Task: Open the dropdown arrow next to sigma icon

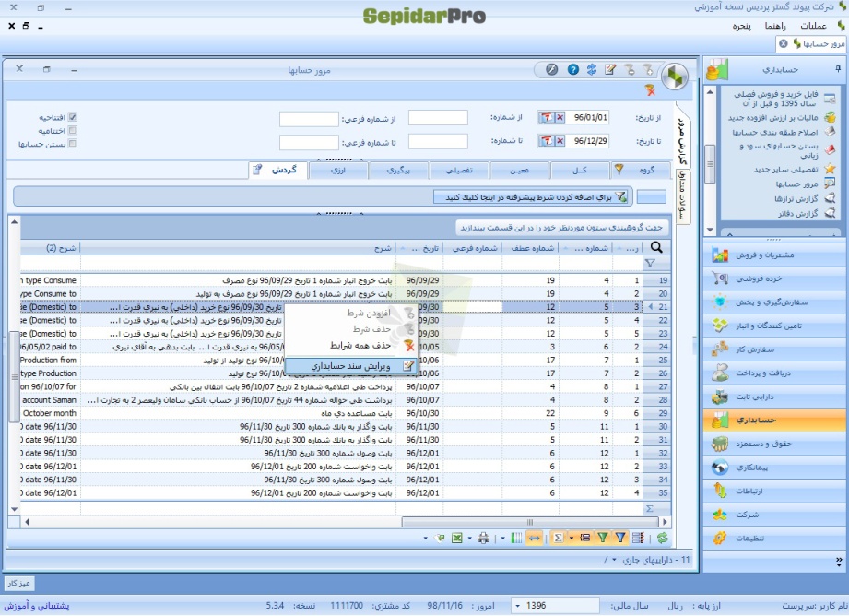Action: coord(572,538)
